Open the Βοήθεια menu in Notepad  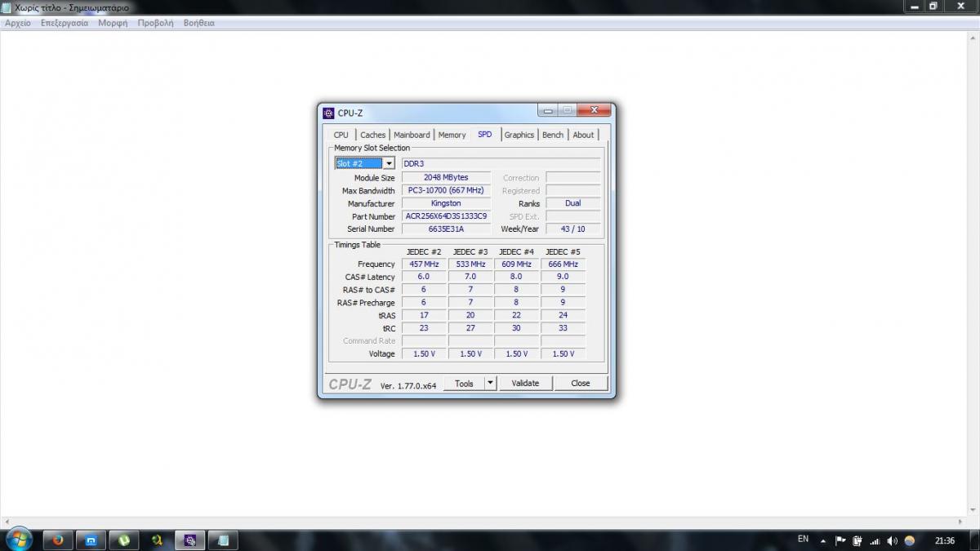click(x=199, y=23)
